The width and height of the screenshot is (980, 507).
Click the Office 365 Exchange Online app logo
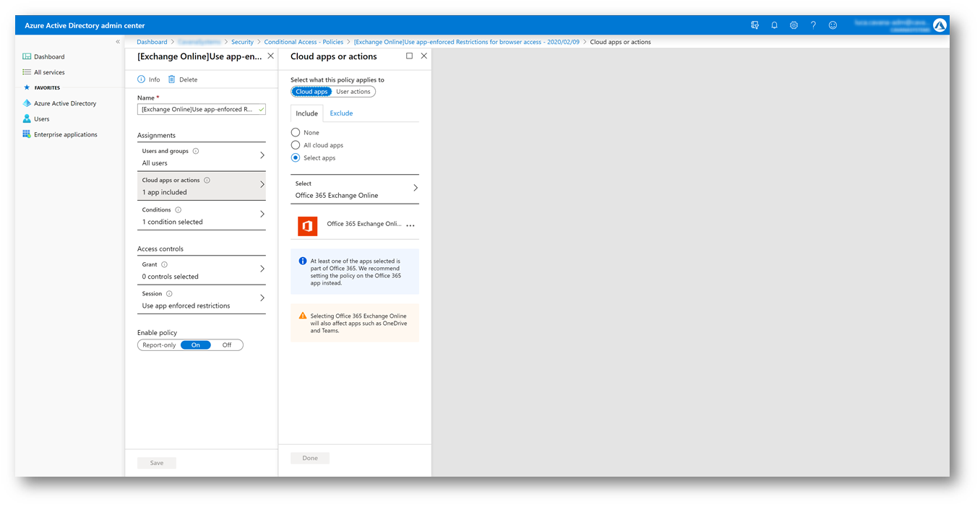tap(308, 226)
